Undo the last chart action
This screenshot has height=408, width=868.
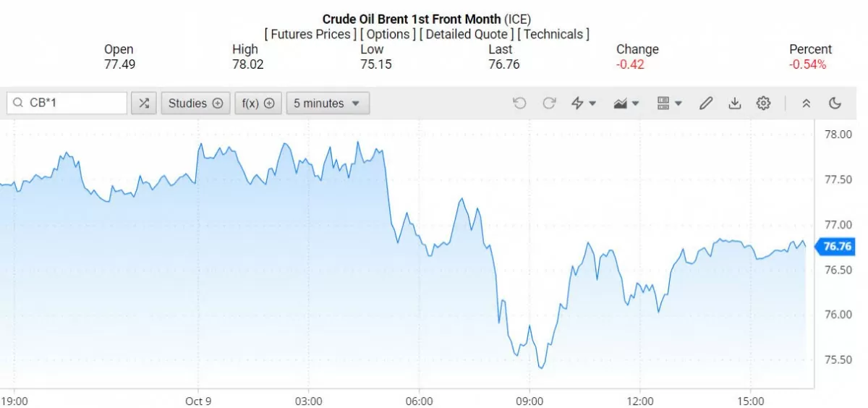(519, 103)
